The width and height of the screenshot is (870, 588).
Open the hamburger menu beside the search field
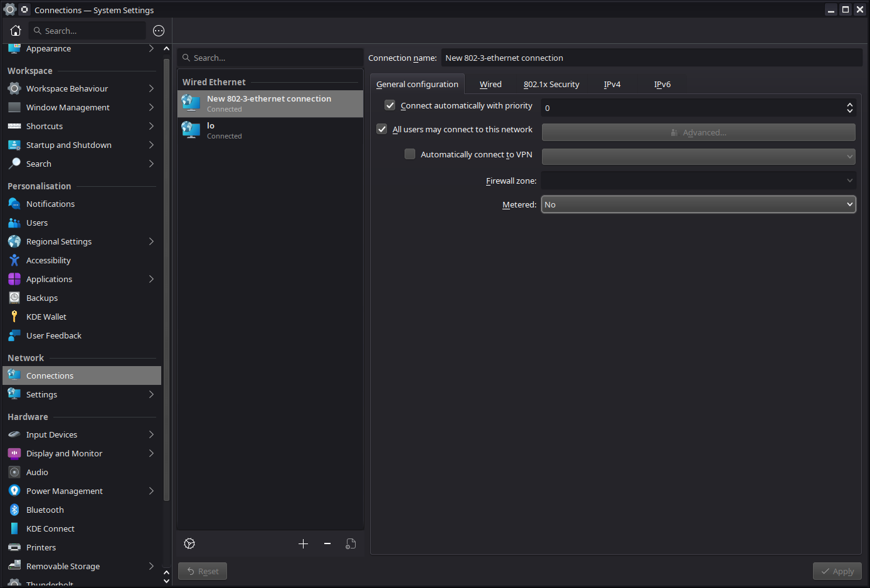click(159, 31)
